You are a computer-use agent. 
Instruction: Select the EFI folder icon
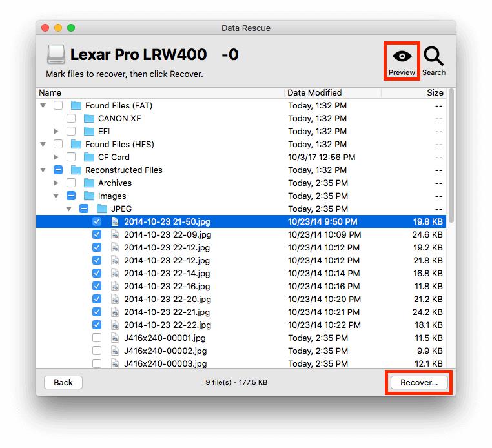tap(89, 131)
